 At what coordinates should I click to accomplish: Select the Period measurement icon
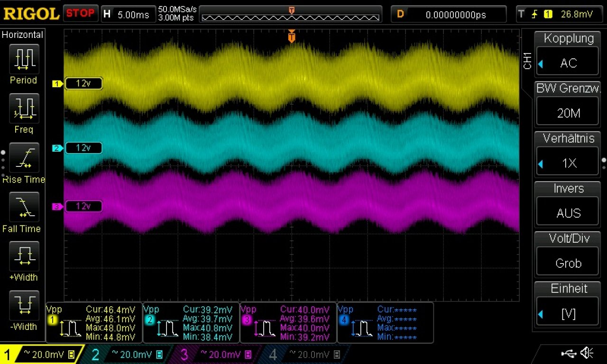24,58
